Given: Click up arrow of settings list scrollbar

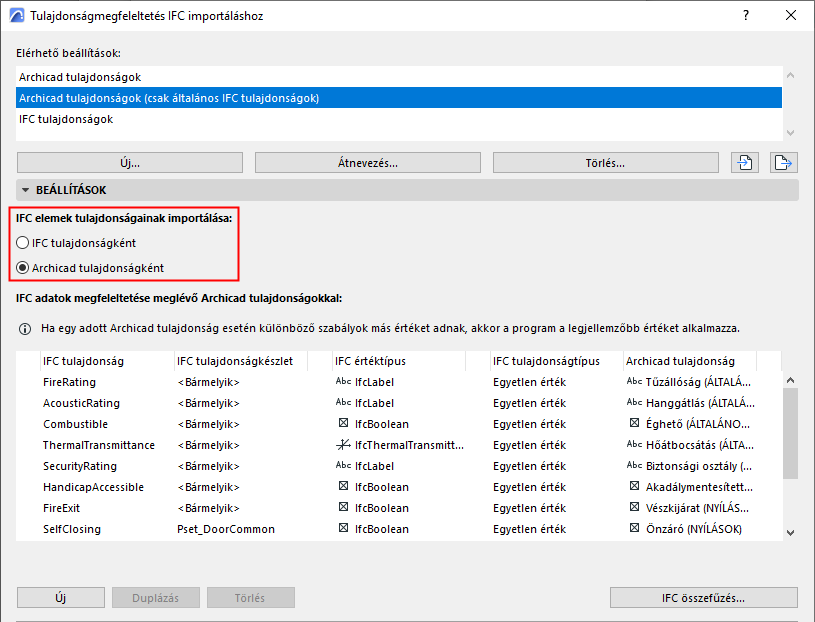Looking at the screenshot, I should point(791,75).
